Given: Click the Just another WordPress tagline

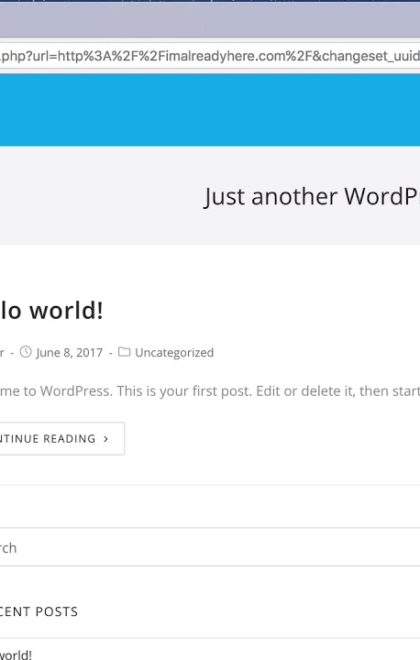Looking at the screenshot, I should click(311, 197).
